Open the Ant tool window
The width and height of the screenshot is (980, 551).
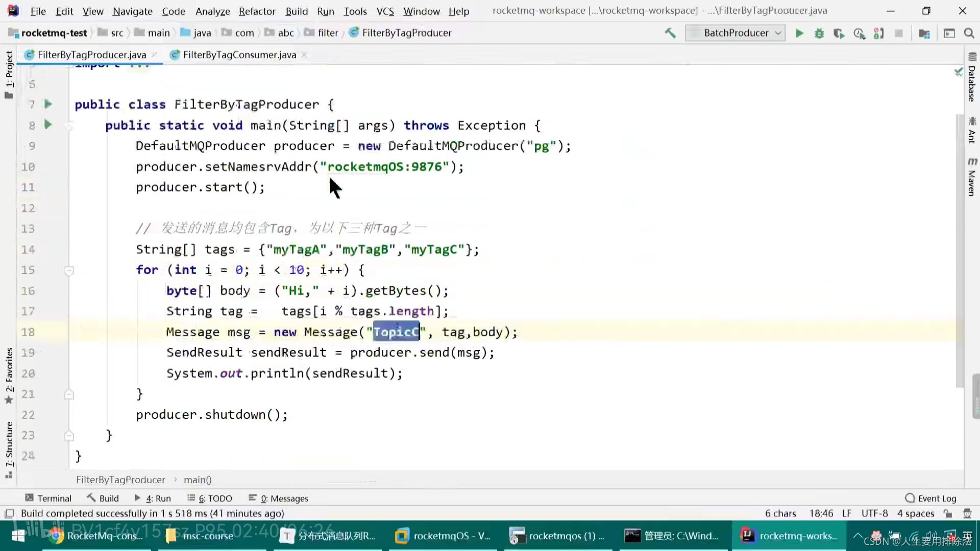click(972, 130)
